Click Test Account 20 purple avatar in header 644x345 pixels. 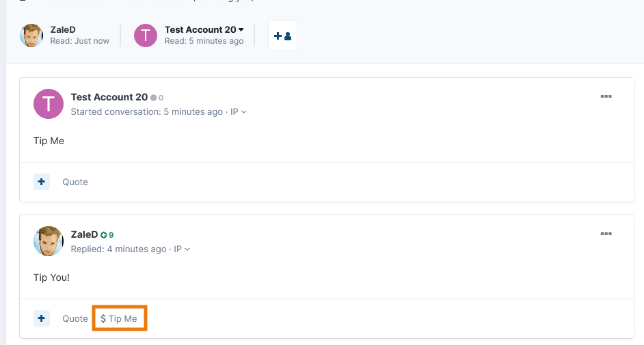(146, 36)
